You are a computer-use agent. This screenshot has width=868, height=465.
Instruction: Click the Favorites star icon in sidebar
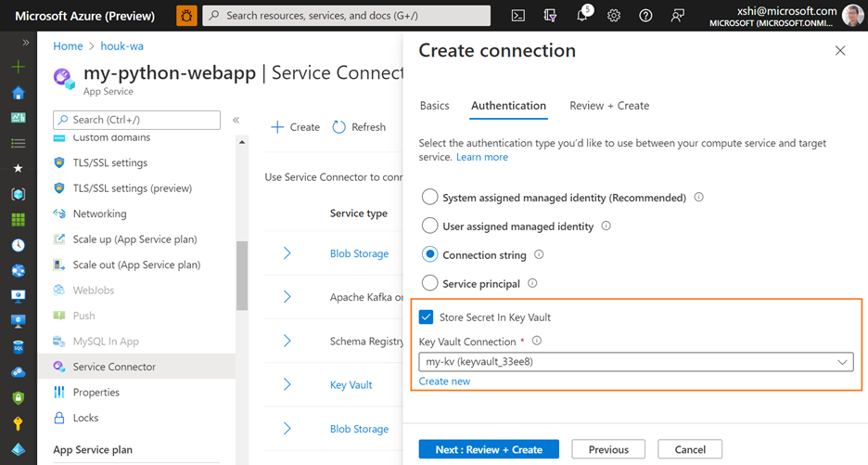point(19,168)
